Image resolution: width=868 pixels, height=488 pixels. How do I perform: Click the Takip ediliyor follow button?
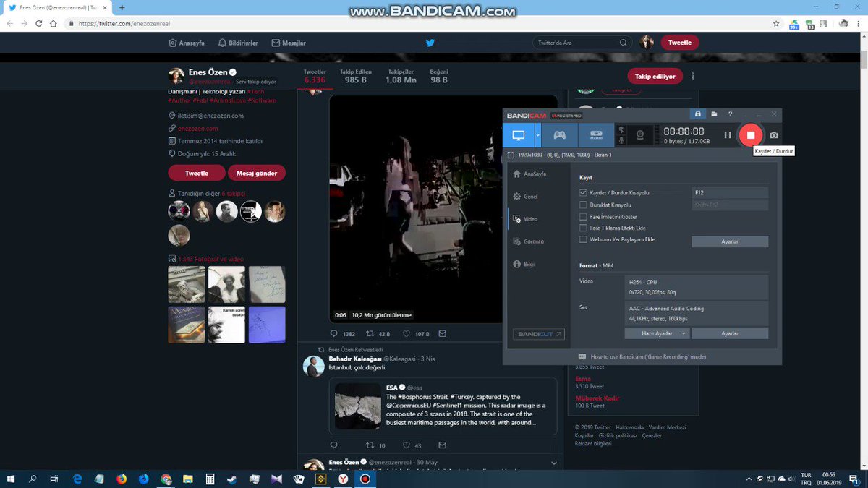pos(655,76)
